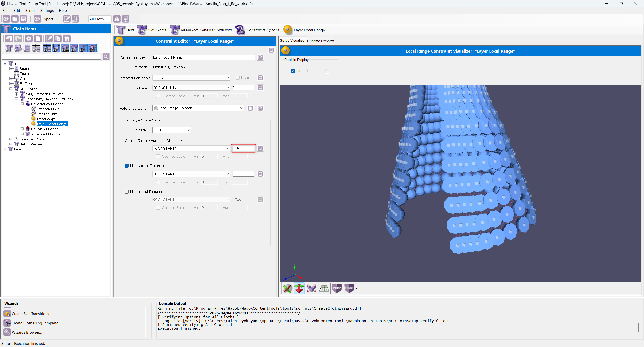Open the Stiffness CONSTANT dropdown
Viewport: 644px width, 347px height.
tap(191, 88)
